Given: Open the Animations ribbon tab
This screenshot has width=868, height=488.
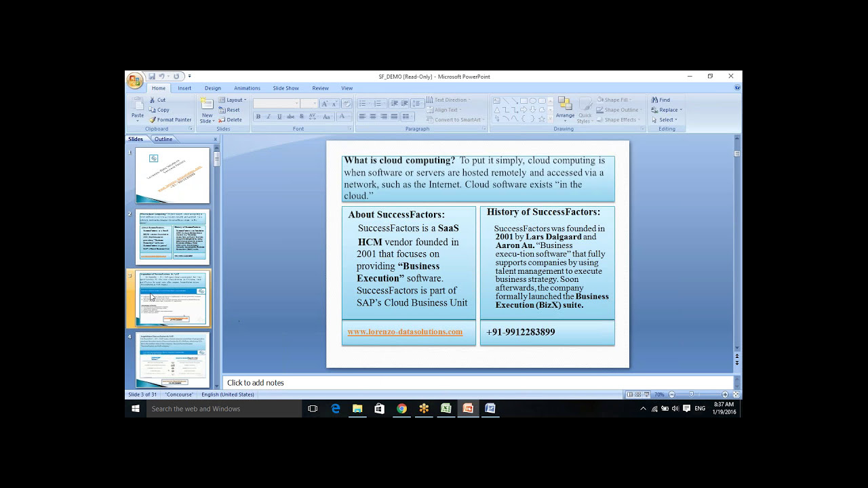Looking at the screenshot, I should click(247, 88).
